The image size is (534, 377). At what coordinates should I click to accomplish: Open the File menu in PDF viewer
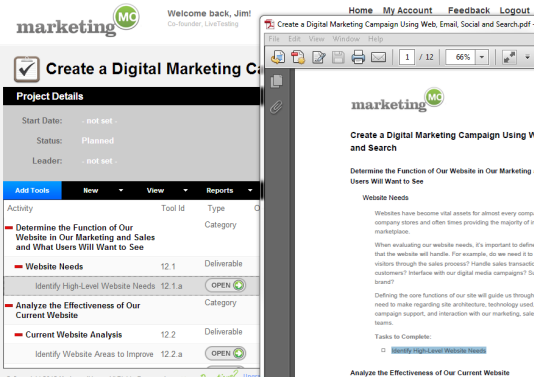(x=274, y=39)
